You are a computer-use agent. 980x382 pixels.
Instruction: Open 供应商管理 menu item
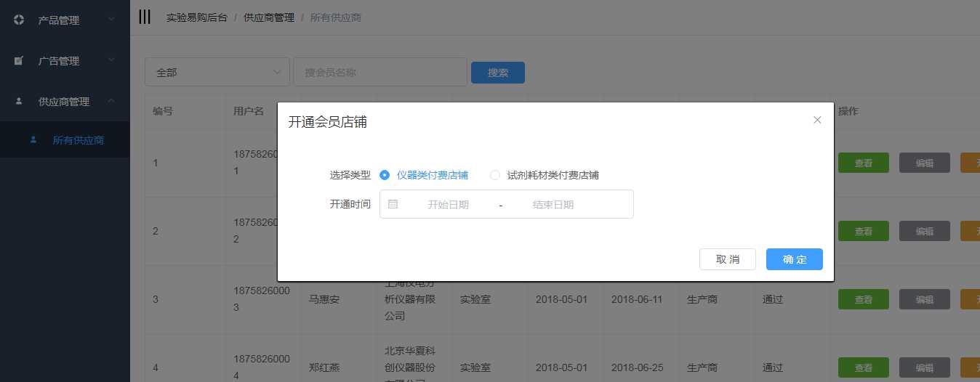65,102
